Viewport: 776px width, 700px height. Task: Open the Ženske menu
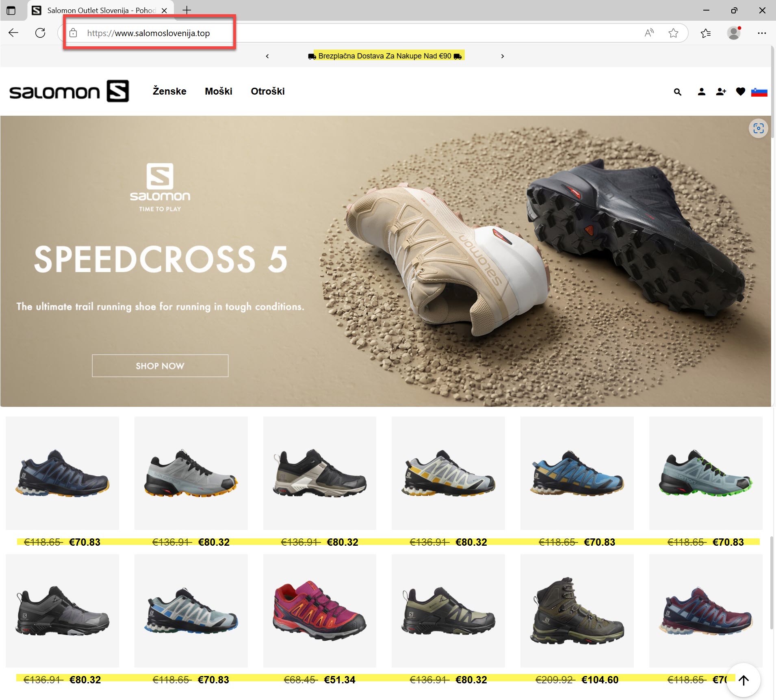coord(169,91)
